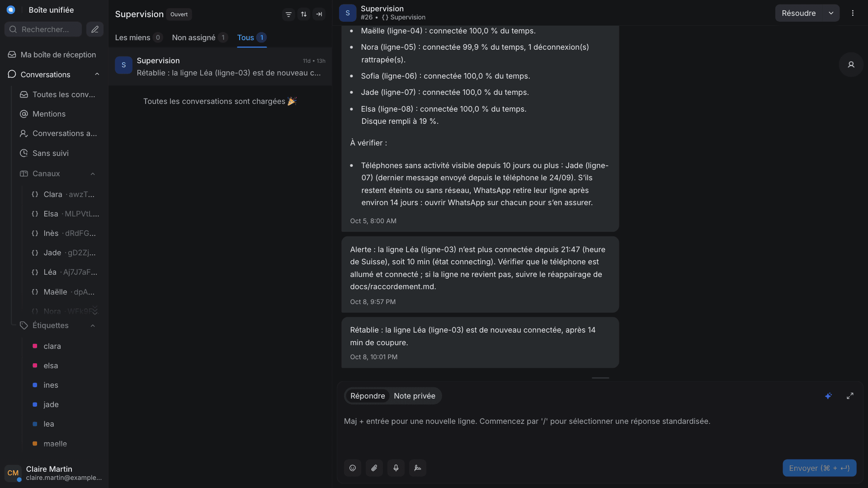
Task: Select the Répondre mode
Action: [x=368, y=396]
